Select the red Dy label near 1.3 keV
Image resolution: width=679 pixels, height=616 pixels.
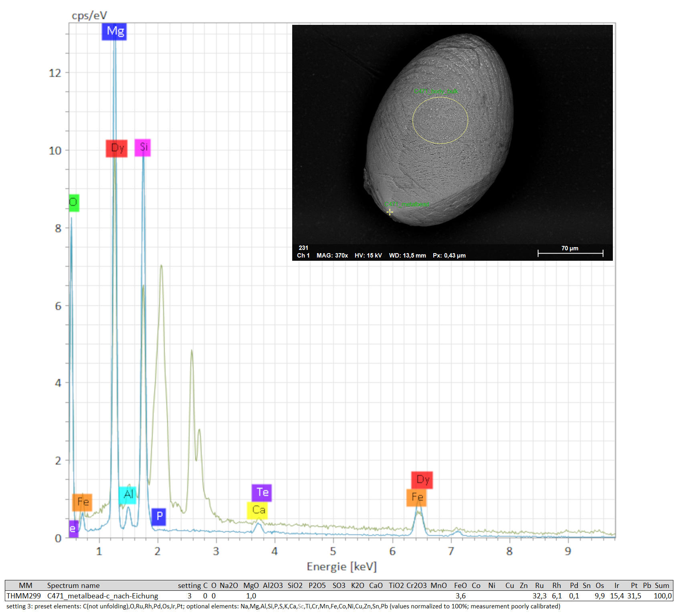pos(117,149)
